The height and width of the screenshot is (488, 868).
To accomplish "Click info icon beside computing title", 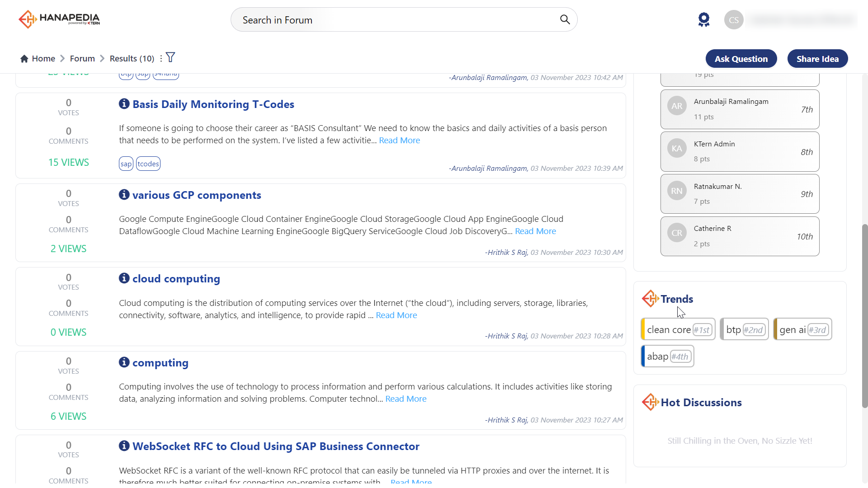I will pyautogui.click(x=124, y=362).
